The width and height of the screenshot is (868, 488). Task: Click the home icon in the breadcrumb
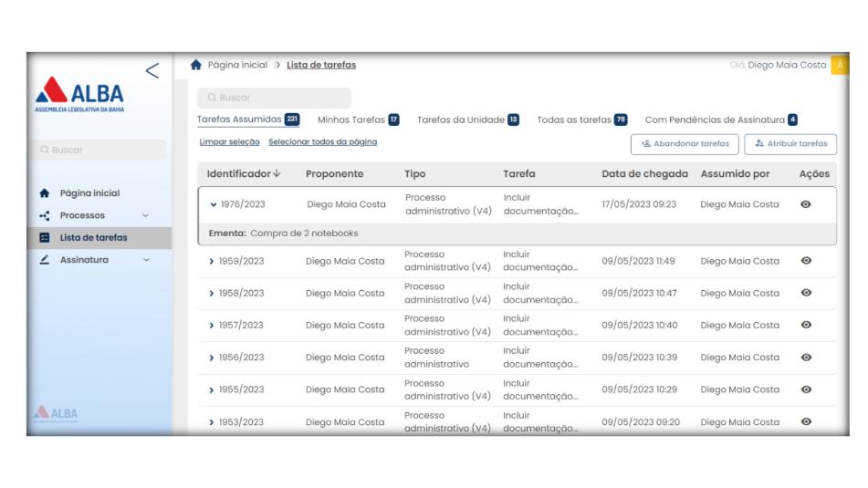click(x=197, y=65)
